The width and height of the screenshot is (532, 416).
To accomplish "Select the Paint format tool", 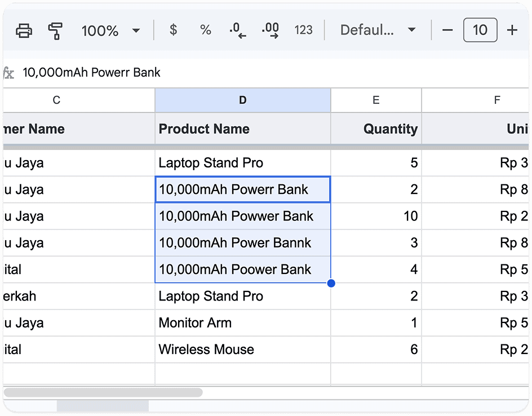I will [x=55, y=30].
